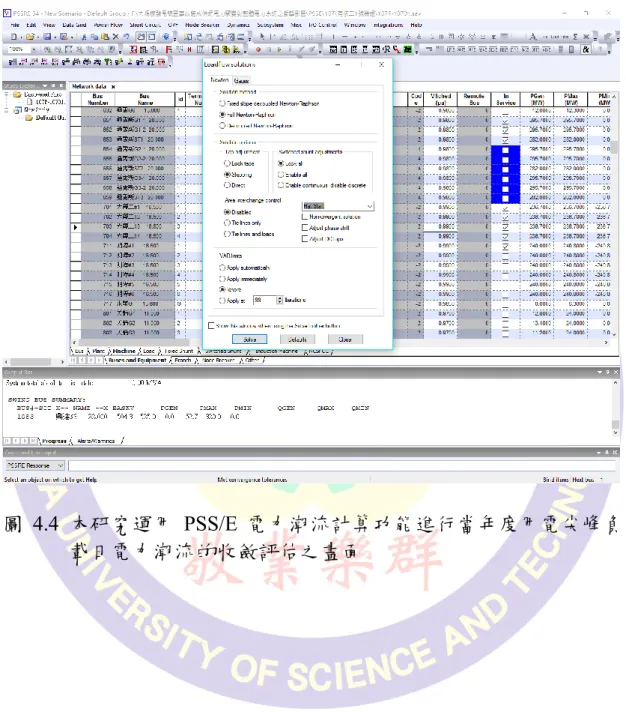Enable the Adjust phase shift checkbox
The height and width of the screenshot is (712, 626).
pos(325,228)
